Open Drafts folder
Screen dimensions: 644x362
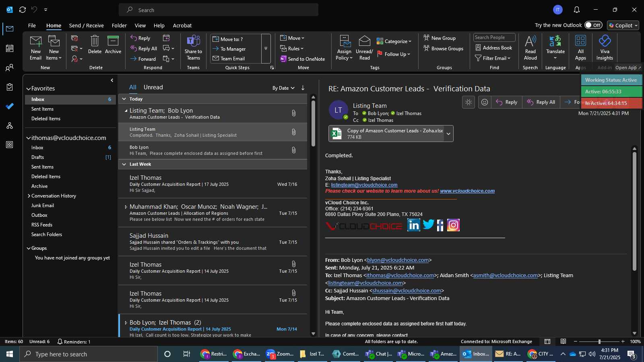37,157
